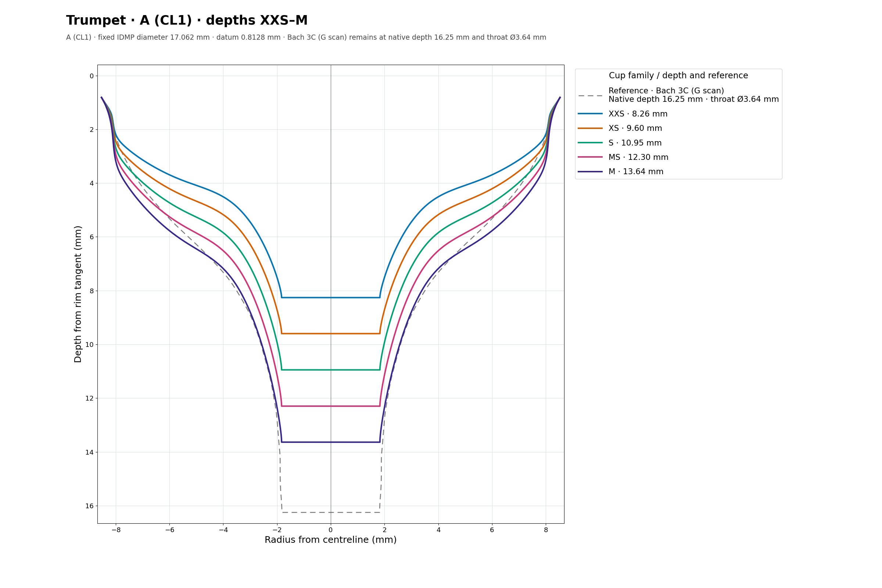Click the flat bottom of the pink MS curve
Screen dimensions: 882x588
point(330,406)
